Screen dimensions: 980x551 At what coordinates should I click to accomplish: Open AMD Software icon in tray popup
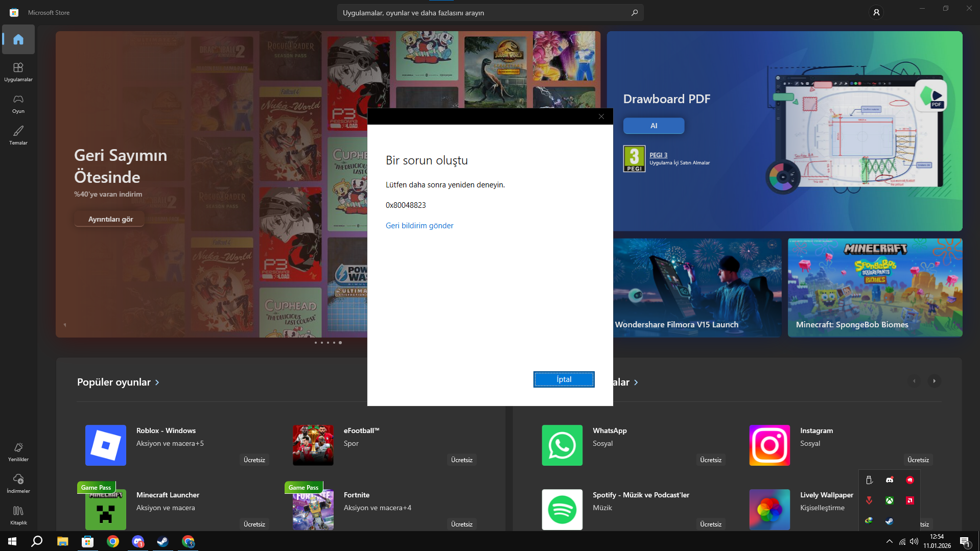click(910, 500)
